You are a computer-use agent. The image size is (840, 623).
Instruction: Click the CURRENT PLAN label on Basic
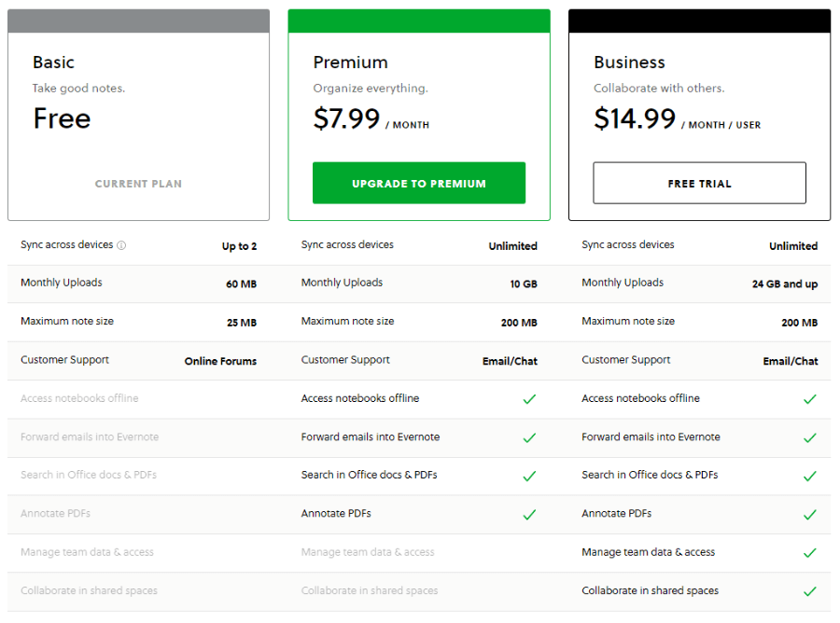click(138, 184)
